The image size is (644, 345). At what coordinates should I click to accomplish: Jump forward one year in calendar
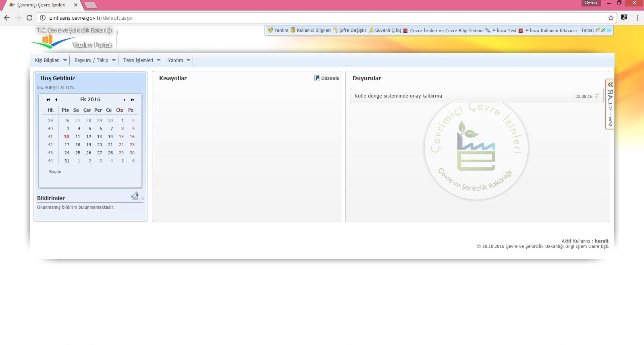(x=132, y=100)
